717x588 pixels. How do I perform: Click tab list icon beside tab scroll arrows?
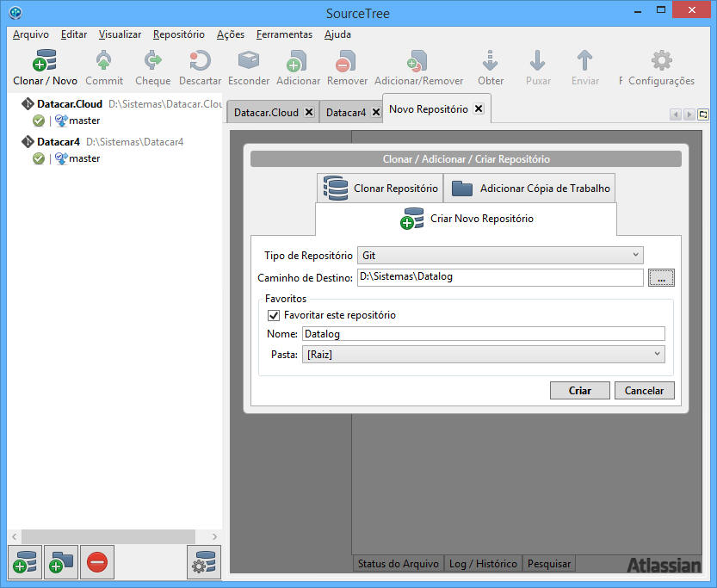tap(703, 115)
